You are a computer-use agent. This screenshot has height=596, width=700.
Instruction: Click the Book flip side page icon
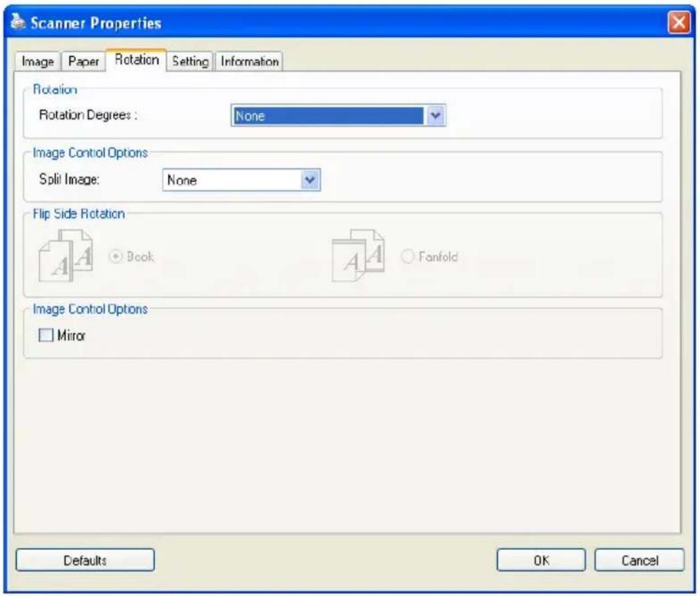66,256
